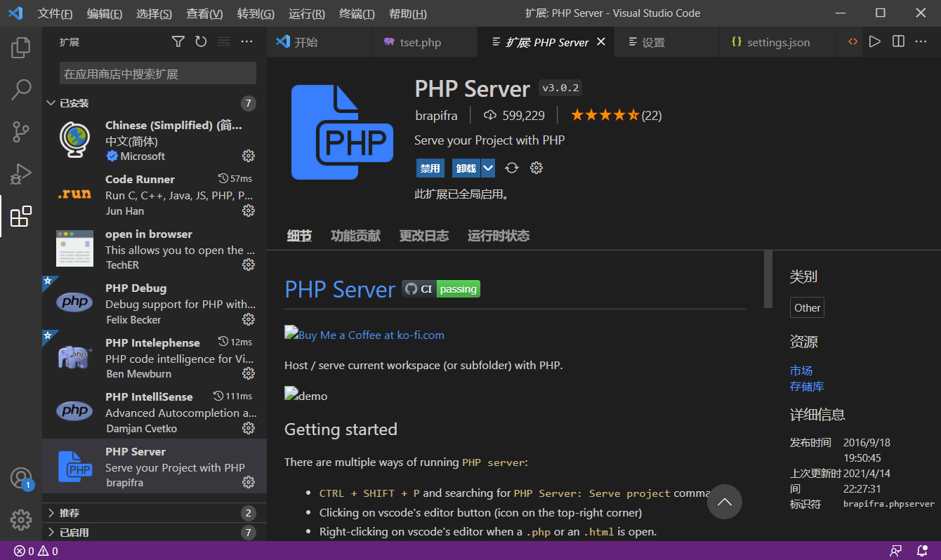The width and height of the screenshot is (941, 560).
Task: Open the 编辑(E) menu
Action: (x=105, y=14)
